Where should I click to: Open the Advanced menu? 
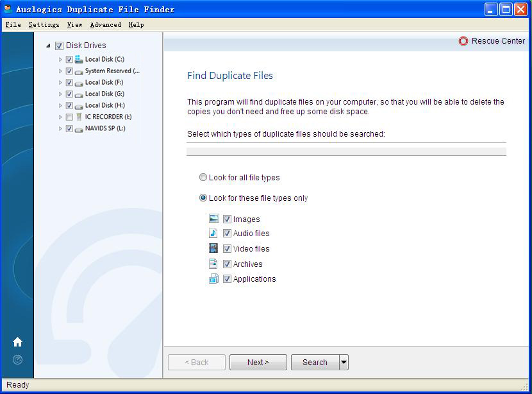tap(106, 24)
